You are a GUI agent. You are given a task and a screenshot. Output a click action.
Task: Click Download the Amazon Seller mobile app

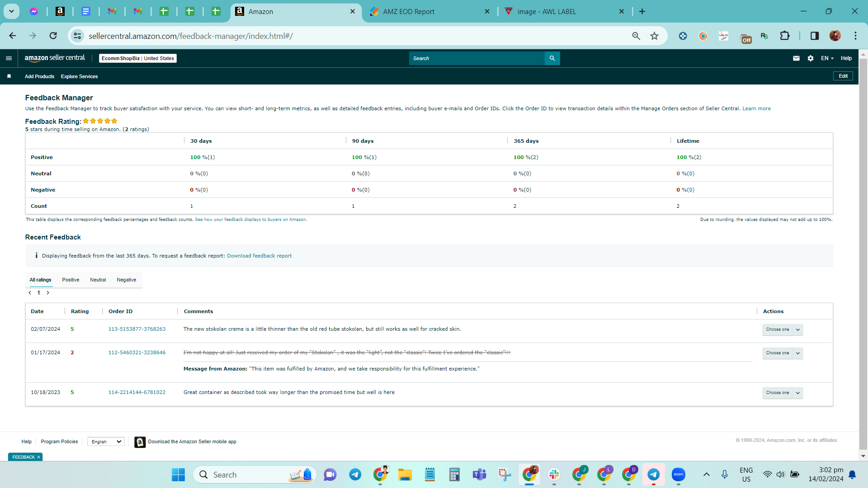[192, 441]
